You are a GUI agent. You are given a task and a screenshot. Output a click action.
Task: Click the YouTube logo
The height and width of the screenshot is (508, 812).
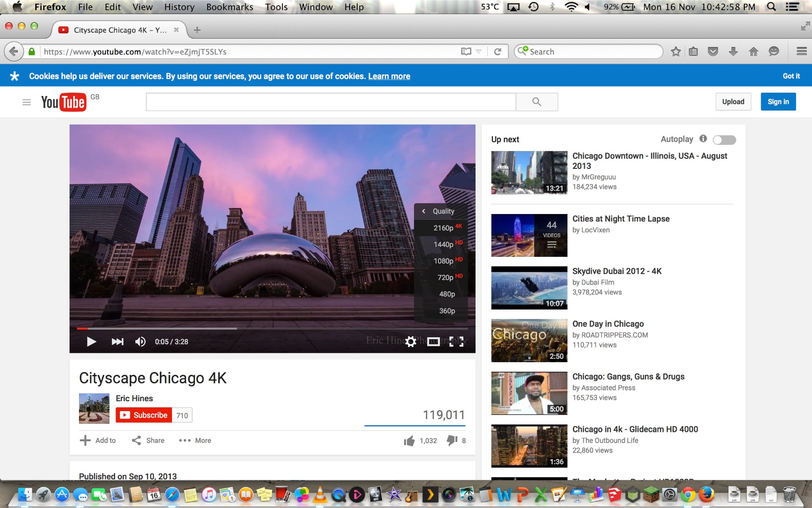[63, 102]
